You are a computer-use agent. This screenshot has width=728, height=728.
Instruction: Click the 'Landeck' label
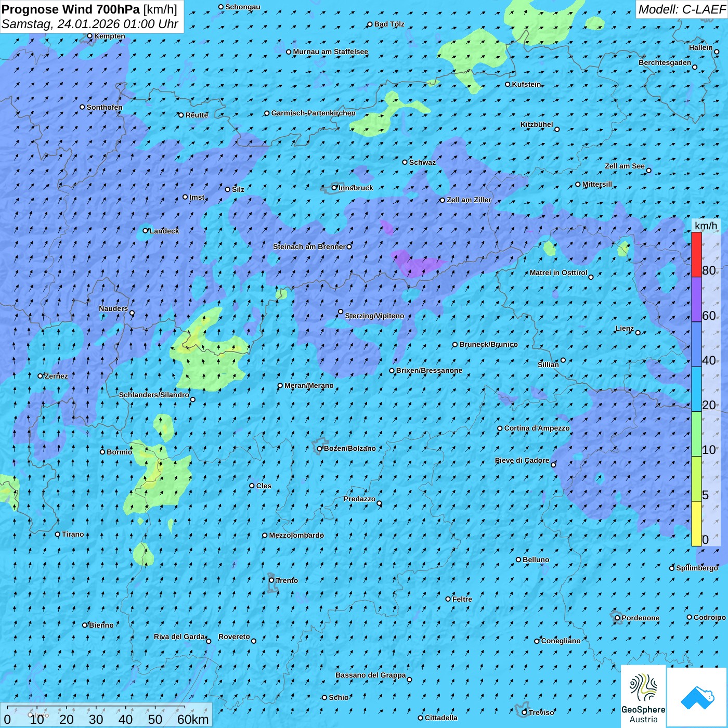pos(164,231)
